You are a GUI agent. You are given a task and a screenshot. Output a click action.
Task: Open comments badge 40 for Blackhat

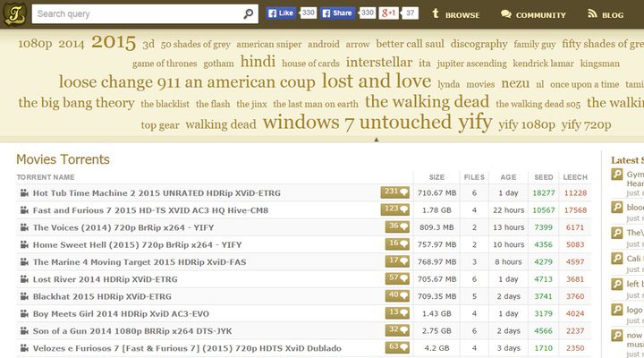pos(397,296)
